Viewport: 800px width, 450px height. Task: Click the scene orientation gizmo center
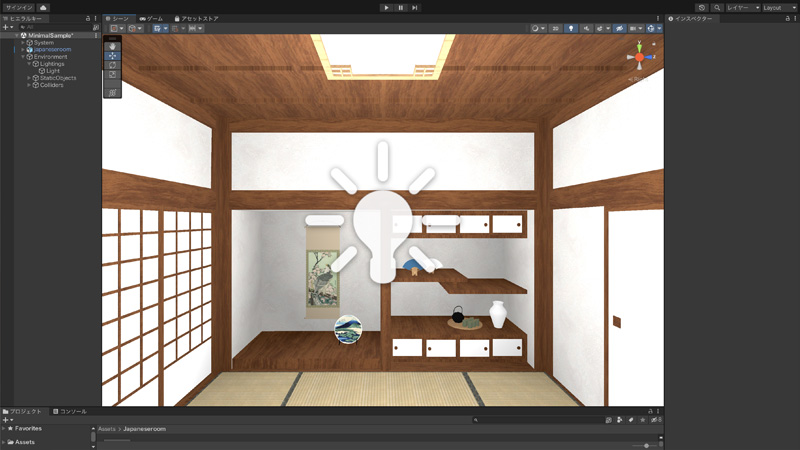(x=639, y=57)
